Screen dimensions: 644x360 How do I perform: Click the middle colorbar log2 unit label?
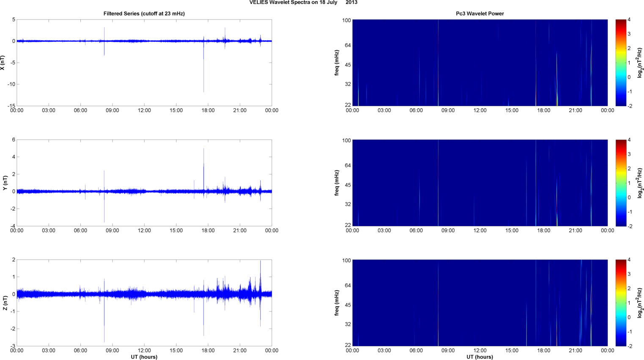click(640, 183)
